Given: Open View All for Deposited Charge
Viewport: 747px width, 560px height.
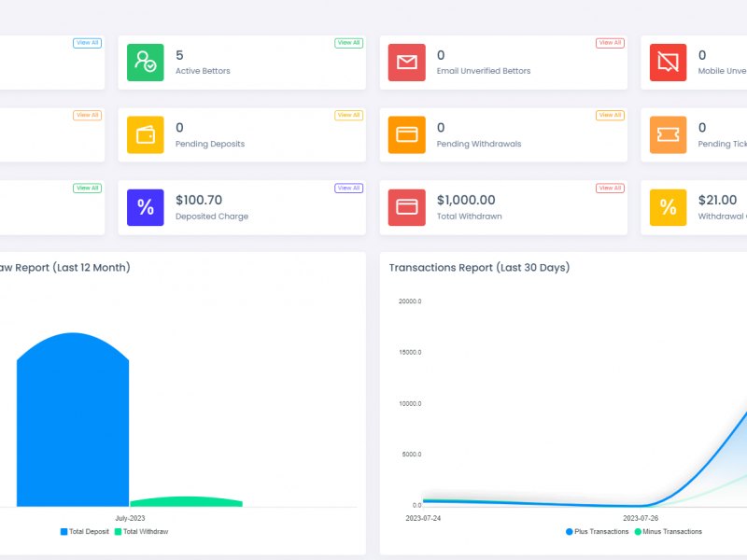Looking at the screenshot, I should coord(348,189).
